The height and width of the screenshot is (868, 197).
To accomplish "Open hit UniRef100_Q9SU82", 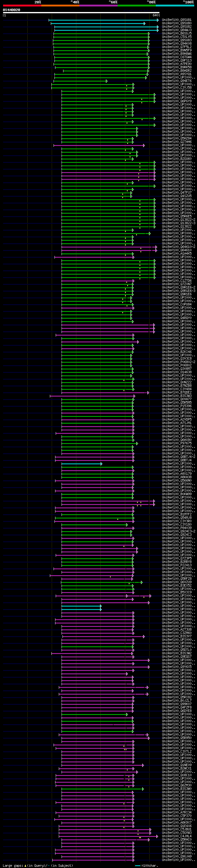I will point(177,26).
